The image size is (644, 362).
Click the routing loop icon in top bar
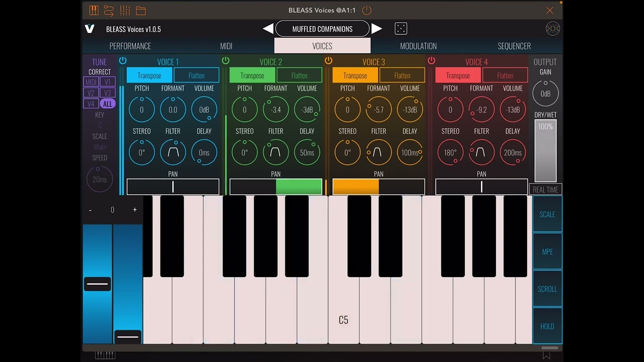click(x=109, y=10)
